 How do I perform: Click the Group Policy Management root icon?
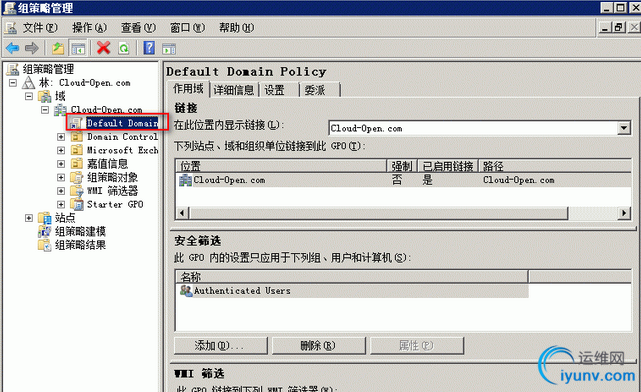click(x=13, y=69)
